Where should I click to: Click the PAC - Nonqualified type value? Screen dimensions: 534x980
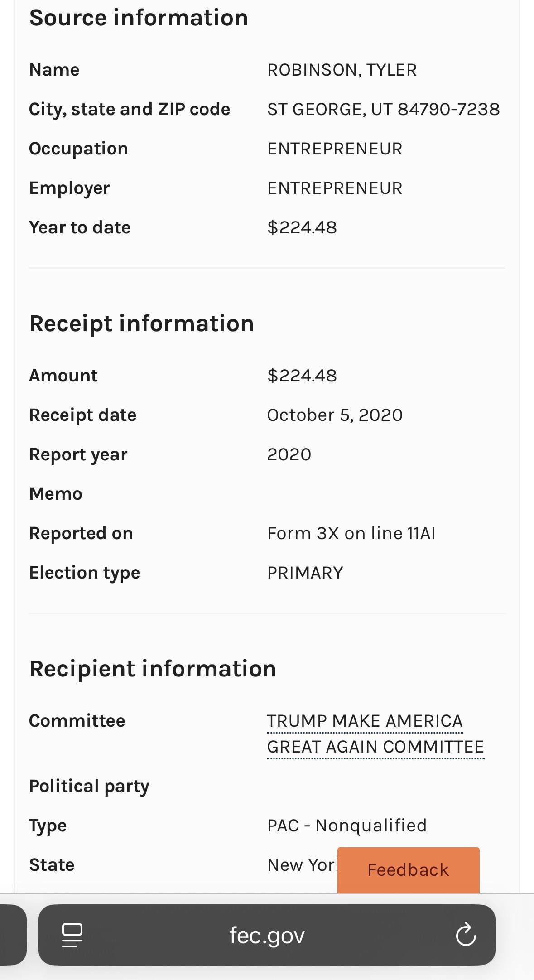pos(347,826)
